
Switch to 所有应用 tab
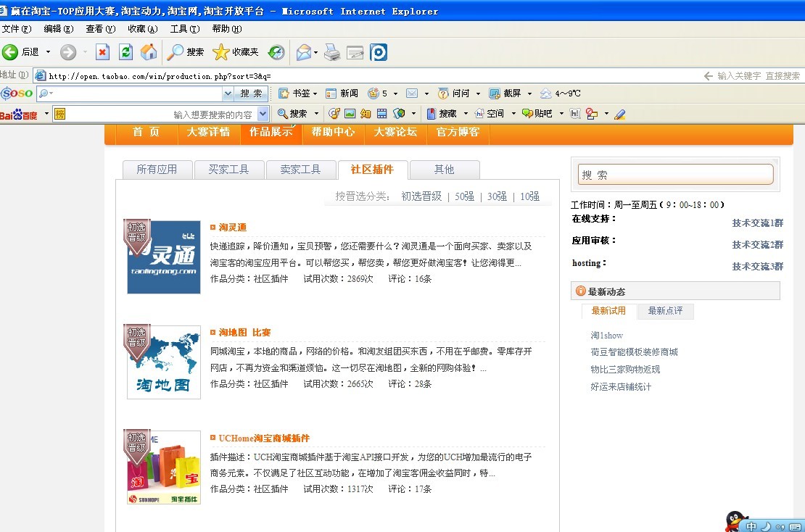click(157, 170)
